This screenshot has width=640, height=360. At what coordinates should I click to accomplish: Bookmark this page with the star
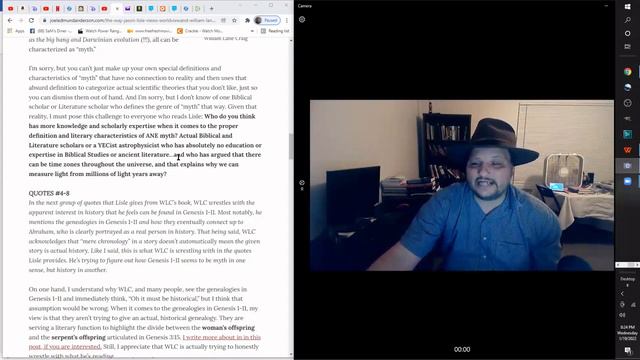[x=234, y=20]
